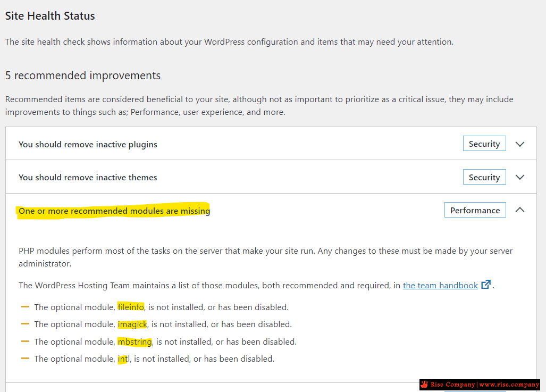546x392 pixels.
Task: Click the highlighted mbstring module name
Action: tap(135, 342)
